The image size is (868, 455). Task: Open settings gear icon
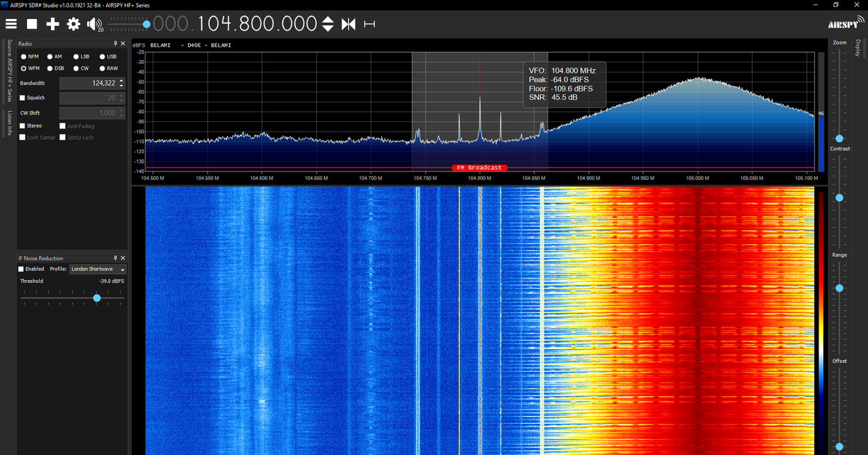pyautogui.click(x=73, y=24)
